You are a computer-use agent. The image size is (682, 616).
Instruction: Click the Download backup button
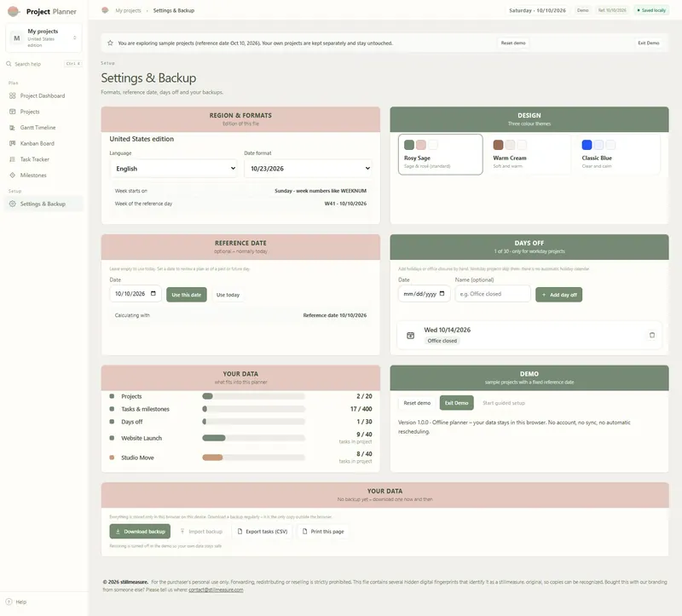(140, 532)
